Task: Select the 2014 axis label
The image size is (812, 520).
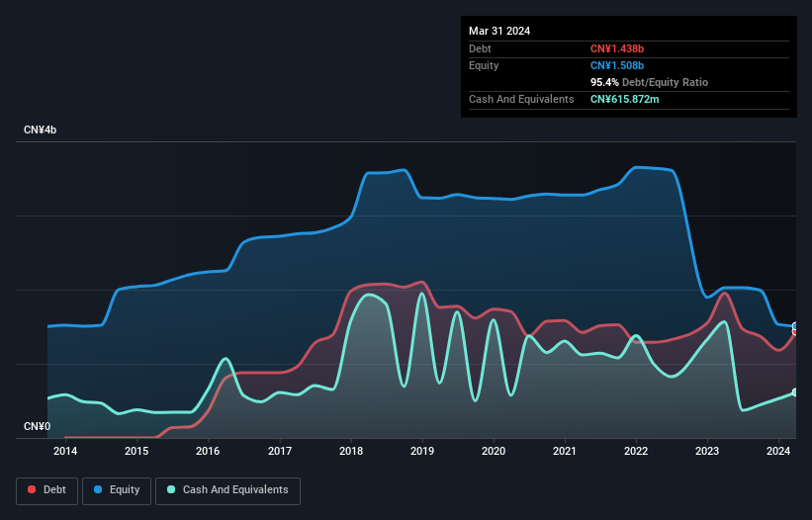Action: (65, 451)
